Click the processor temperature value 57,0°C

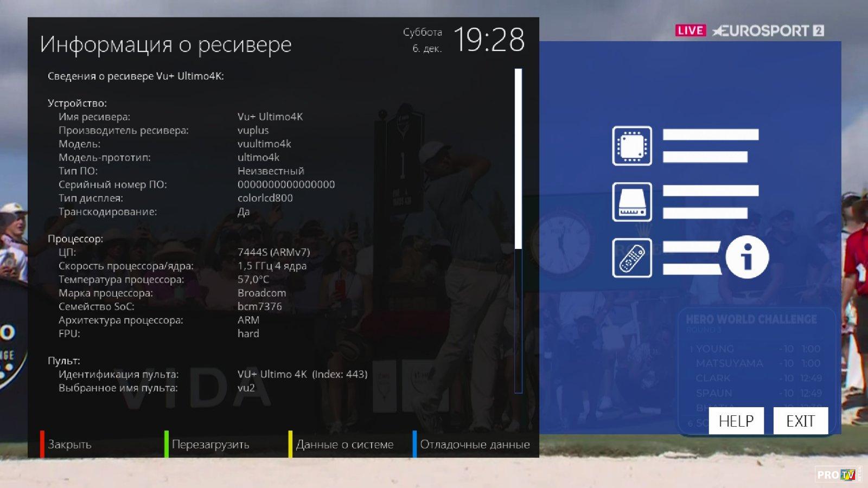click(x=253, y=279)
